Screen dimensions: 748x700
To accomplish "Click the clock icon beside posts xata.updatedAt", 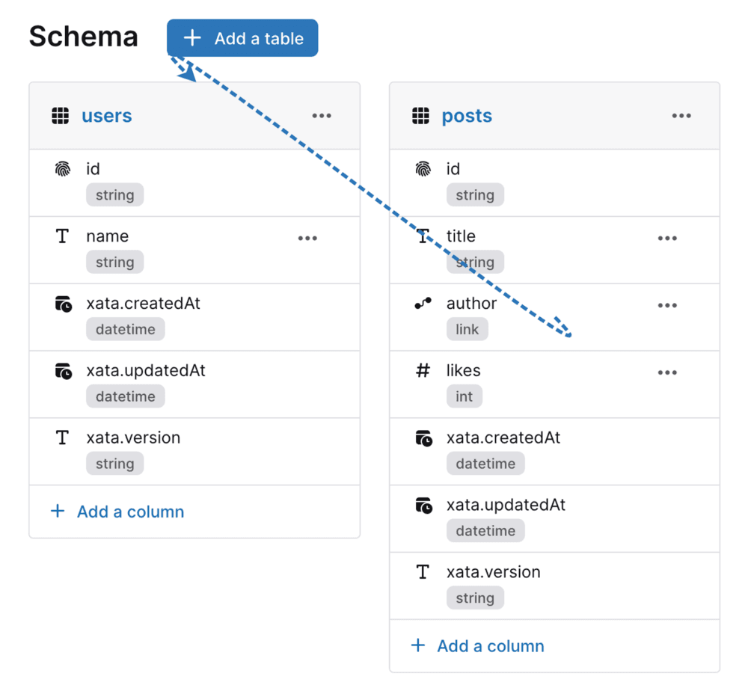I will 423,505.
